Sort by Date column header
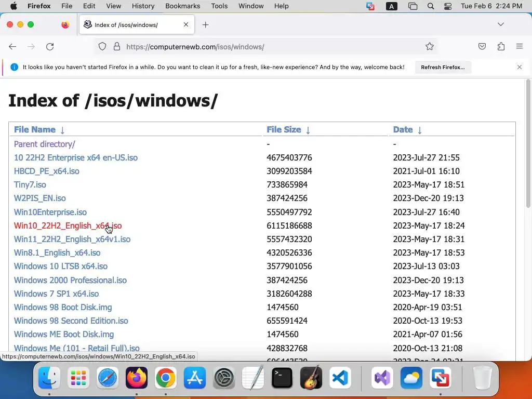The height and width of the screenshot is (399, 532). coord(403,129)
